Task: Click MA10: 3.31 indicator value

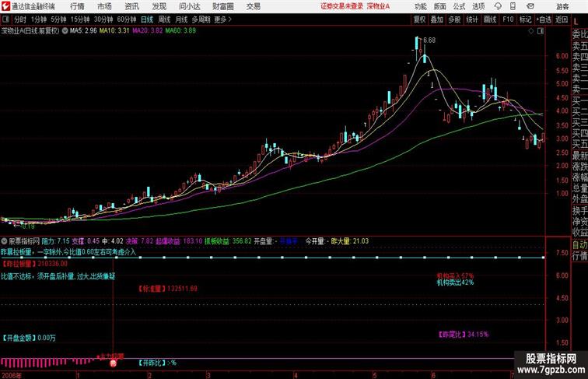Action: (114, 31)
